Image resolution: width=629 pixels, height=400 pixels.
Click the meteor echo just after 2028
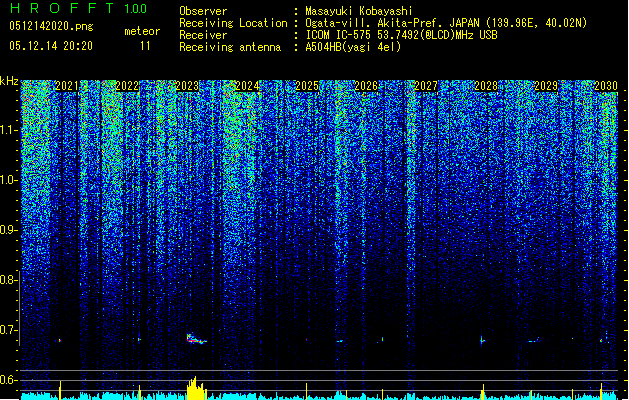pyautogui.click(x=483, y=341)
